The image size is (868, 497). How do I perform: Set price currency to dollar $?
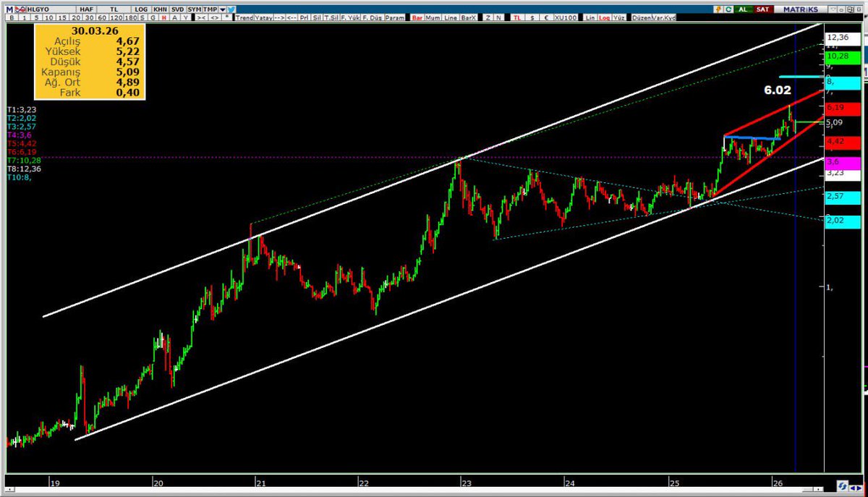532,17
